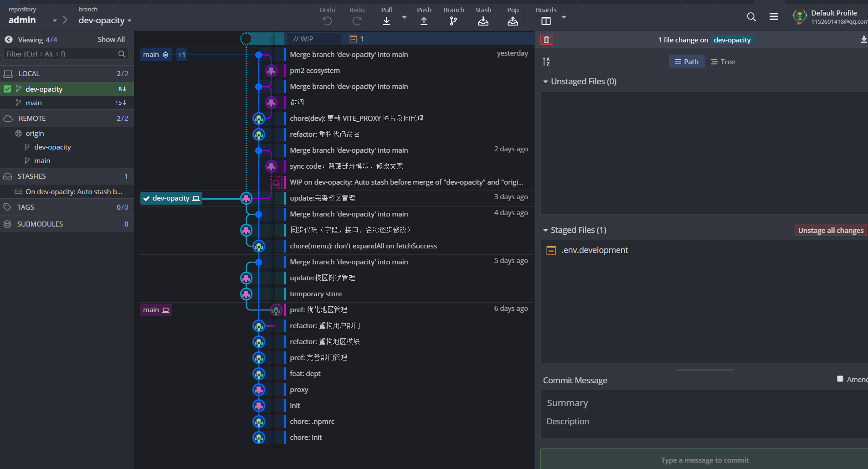Click the download arrow icon in the panel header
This screenshot has width=868, height=469.
pyautogui.click(x=863, y=40)
